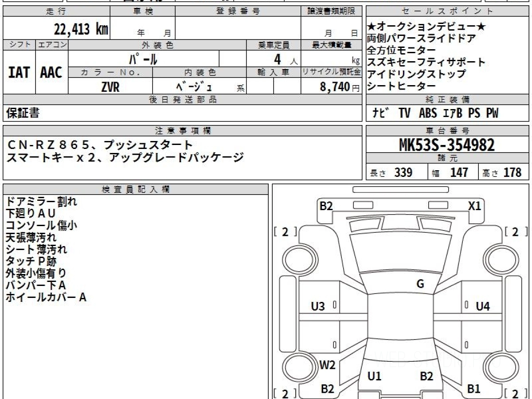Click 全方位モニター sales point

(x=402, y=51)
